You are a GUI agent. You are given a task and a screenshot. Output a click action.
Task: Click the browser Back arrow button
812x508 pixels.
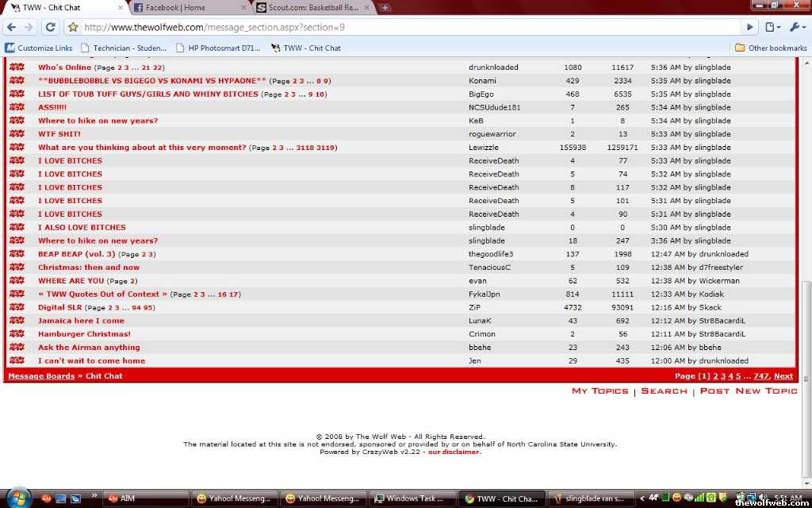(x=11, y=27)
